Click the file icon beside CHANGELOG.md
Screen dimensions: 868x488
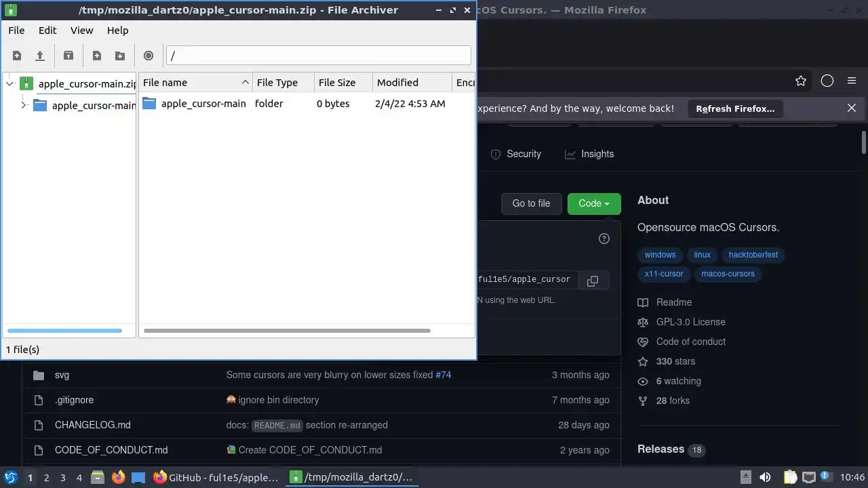(x=39, y=425)
